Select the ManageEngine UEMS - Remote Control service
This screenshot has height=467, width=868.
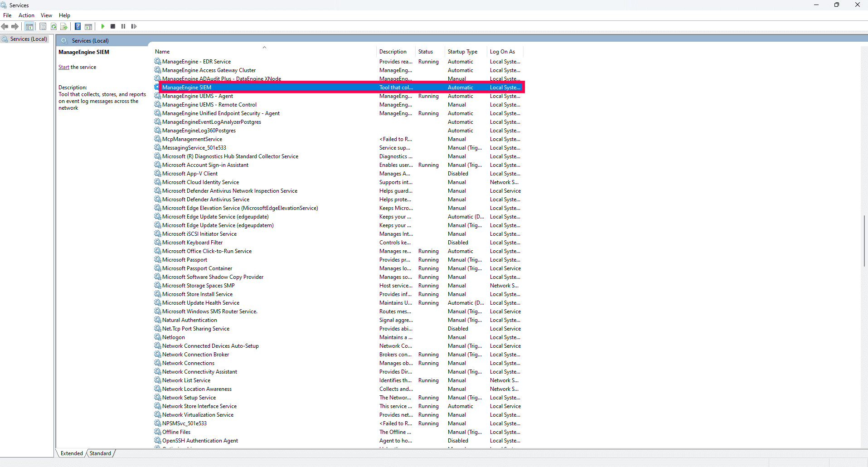click(x=339, y=105)
